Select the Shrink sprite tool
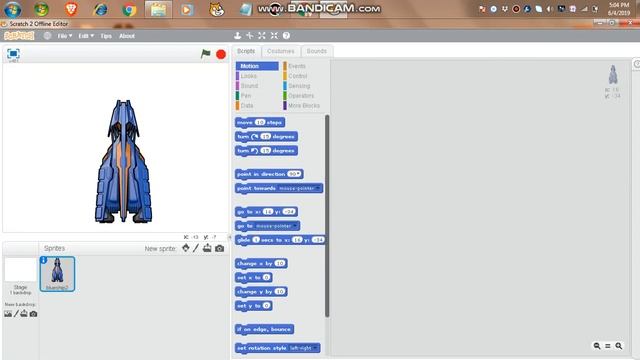The image size is (640, 360). [x=274, y=36]
